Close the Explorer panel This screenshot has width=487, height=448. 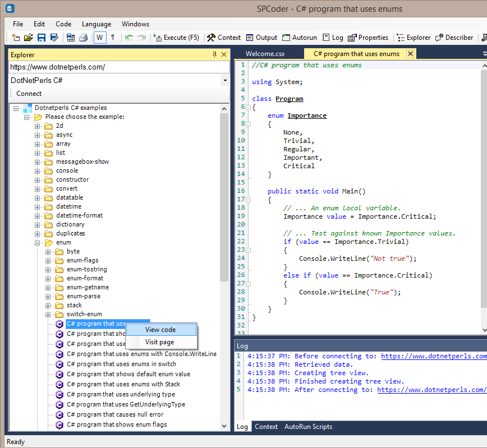(x=224, y=54)
